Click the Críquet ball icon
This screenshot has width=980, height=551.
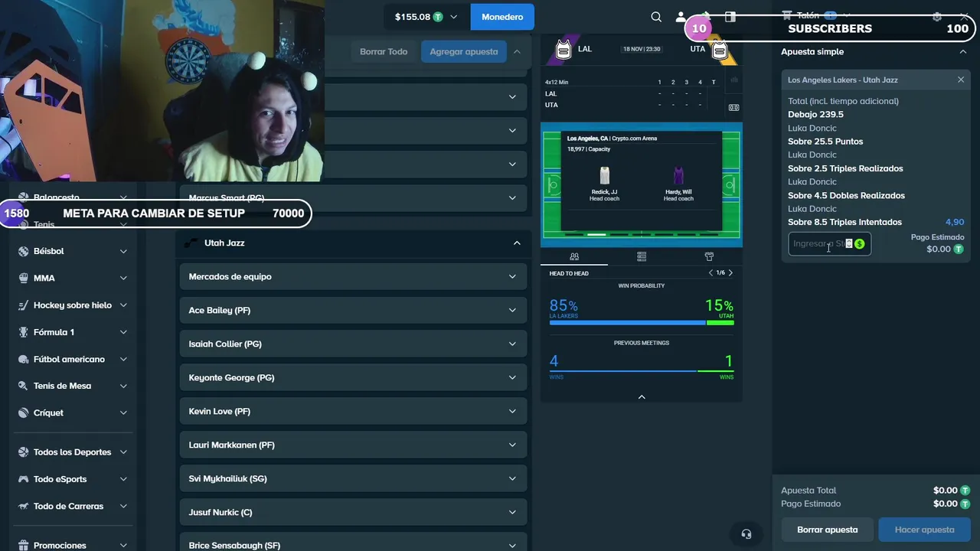point(24,412)
